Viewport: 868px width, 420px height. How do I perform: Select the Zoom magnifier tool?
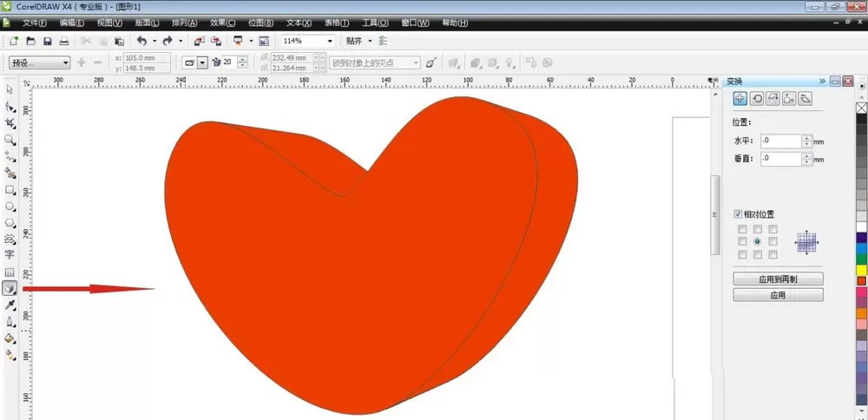point(10,140)
